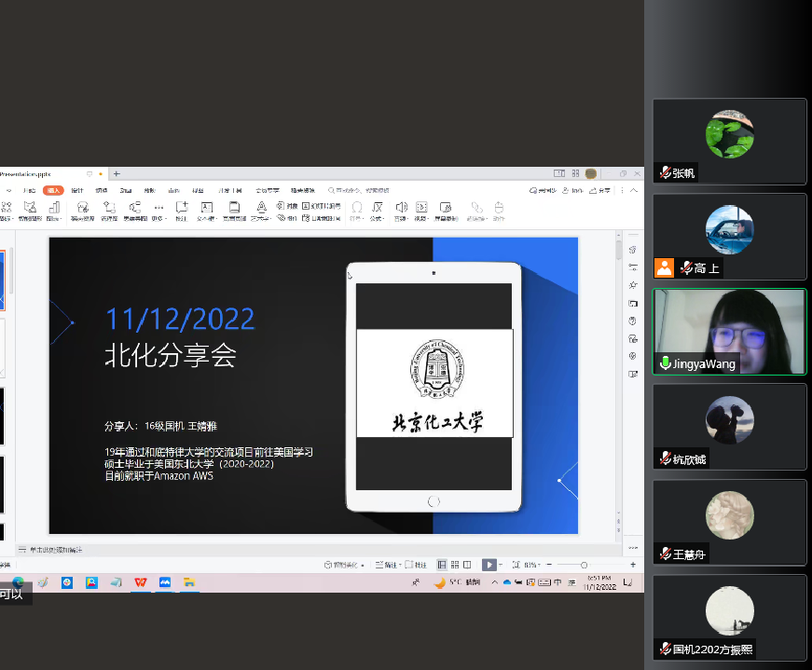This screenshot has width=812, height=670.
Task: Open the 开始 Home ribbon tab
Action: pyautogui.click(x=29, y=190)
